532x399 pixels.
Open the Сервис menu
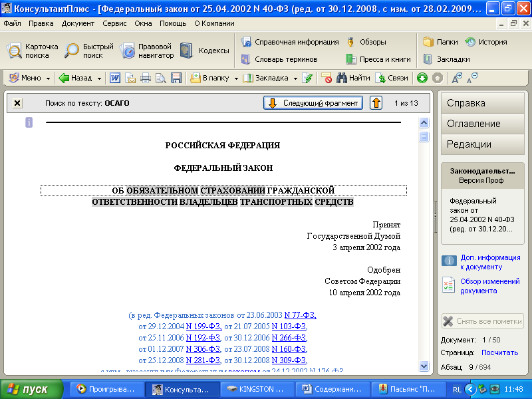point(114,23)
